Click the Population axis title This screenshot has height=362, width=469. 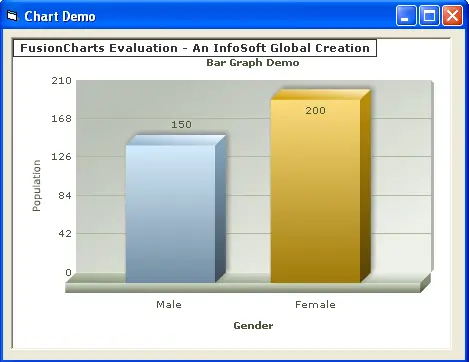pyautogui.click(x=37, y=186)
